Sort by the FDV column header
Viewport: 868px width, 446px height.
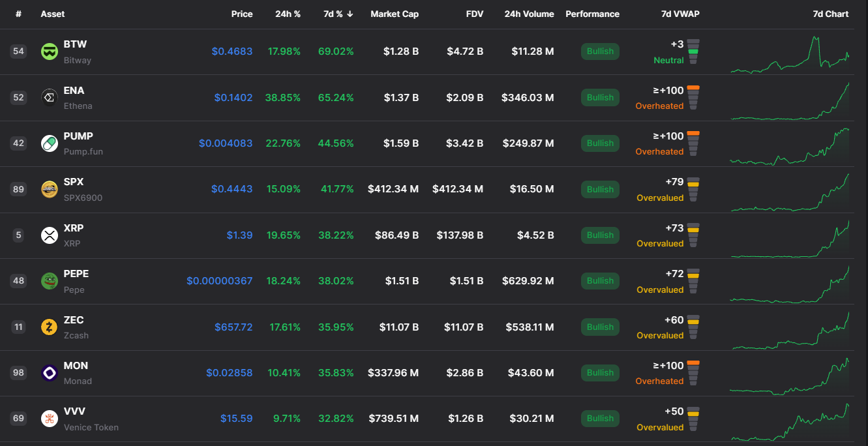click(475, 14)
